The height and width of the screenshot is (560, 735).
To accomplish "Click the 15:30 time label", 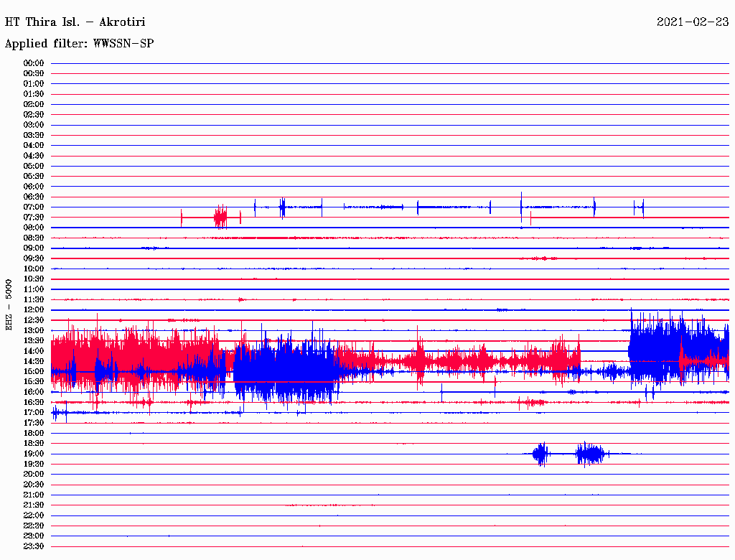I will pyautogui.click(x=34, y=382).
